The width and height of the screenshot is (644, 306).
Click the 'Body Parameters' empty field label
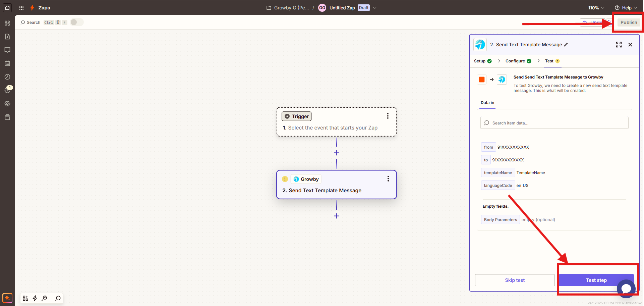500,219
